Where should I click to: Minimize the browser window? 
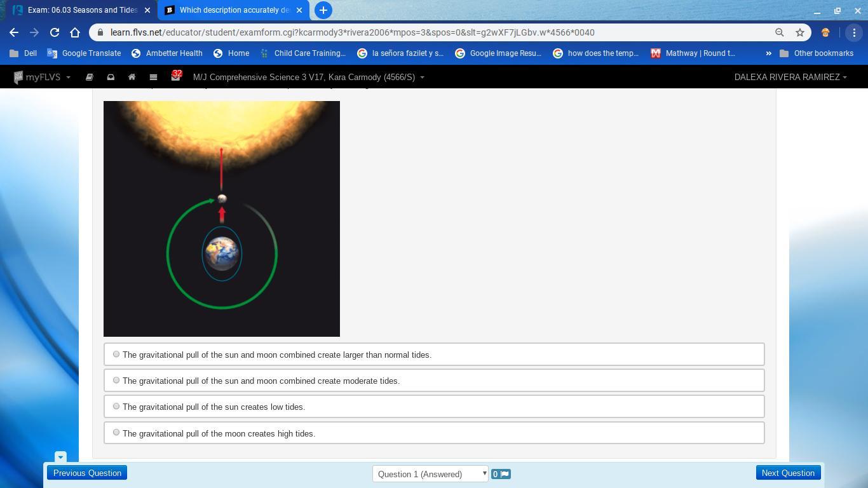click(817, 11)
